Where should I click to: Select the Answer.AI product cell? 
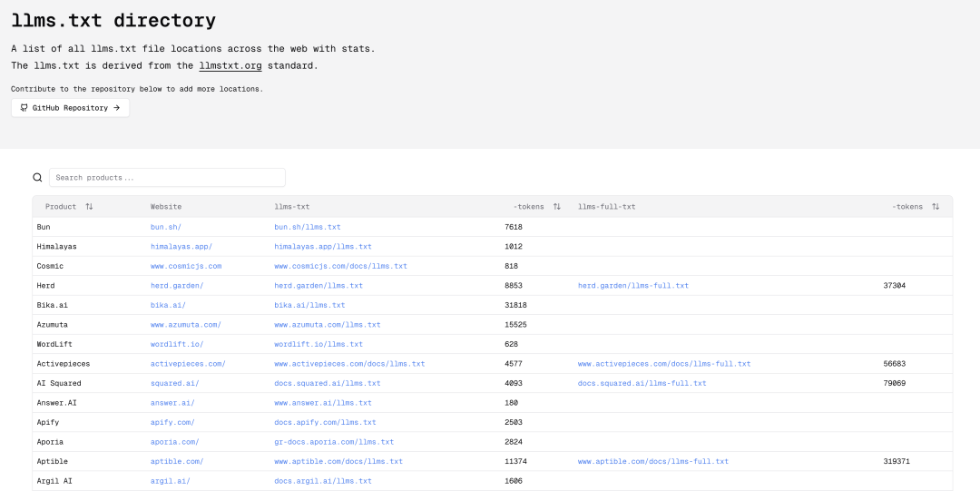point(56,403)
